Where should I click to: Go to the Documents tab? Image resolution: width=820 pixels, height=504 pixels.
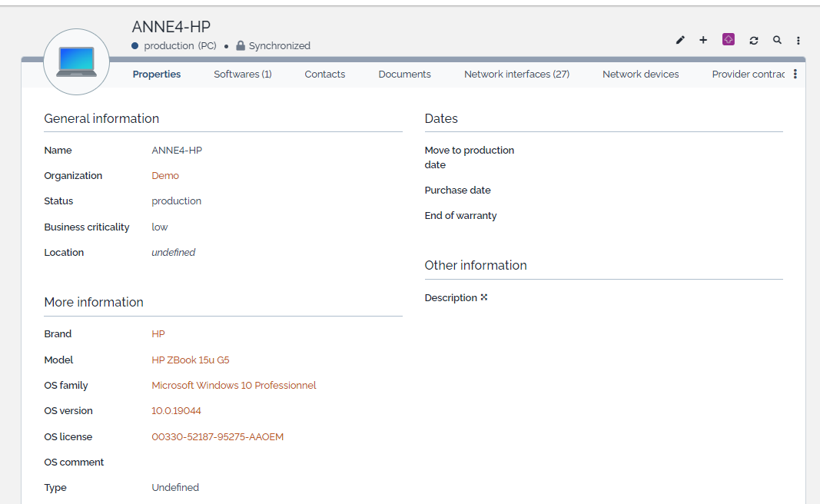point(404,75)
